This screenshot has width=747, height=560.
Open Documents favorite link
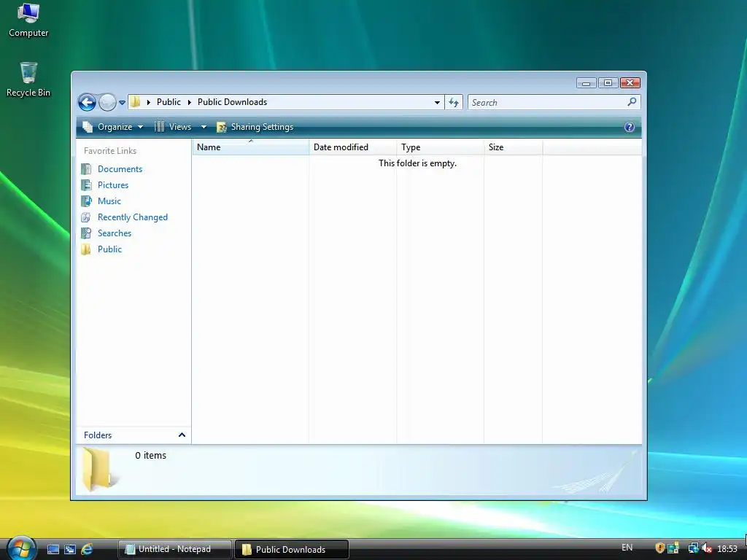click(x=120, y=169)
